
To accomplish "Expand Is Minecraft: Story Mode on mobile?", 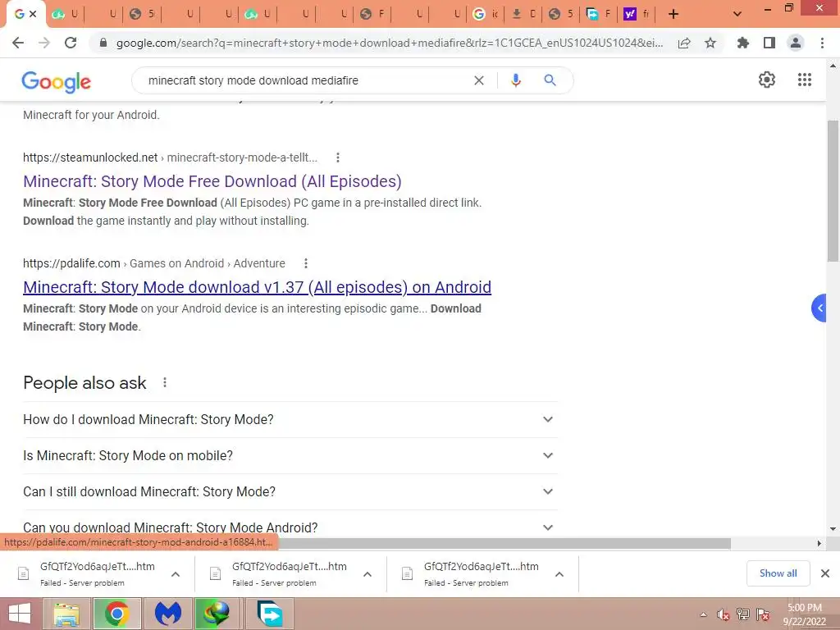I will coord(290,456).
